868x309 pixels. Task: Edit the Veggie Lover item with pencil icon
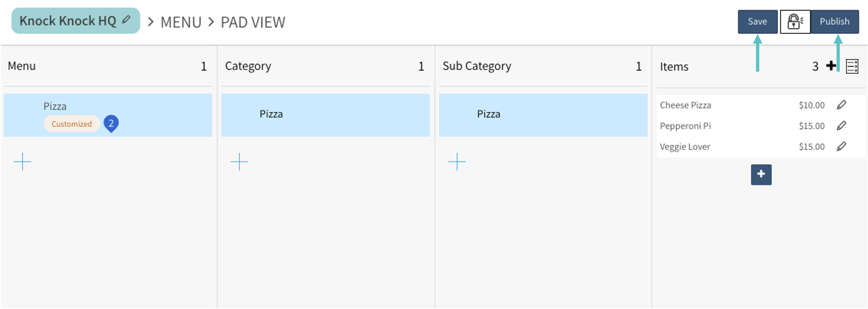(x=841, y=147)
